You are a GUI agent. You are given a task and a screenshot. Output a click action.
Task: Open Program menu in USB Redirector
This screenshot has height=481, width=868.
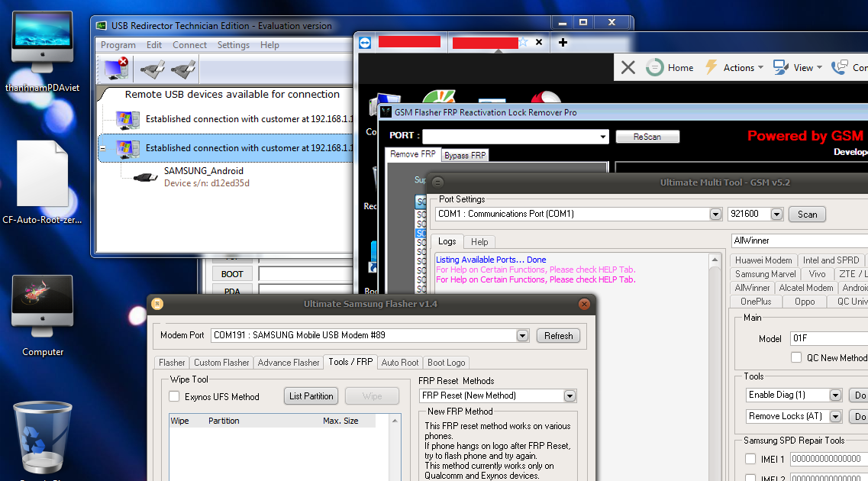point(118,45)
